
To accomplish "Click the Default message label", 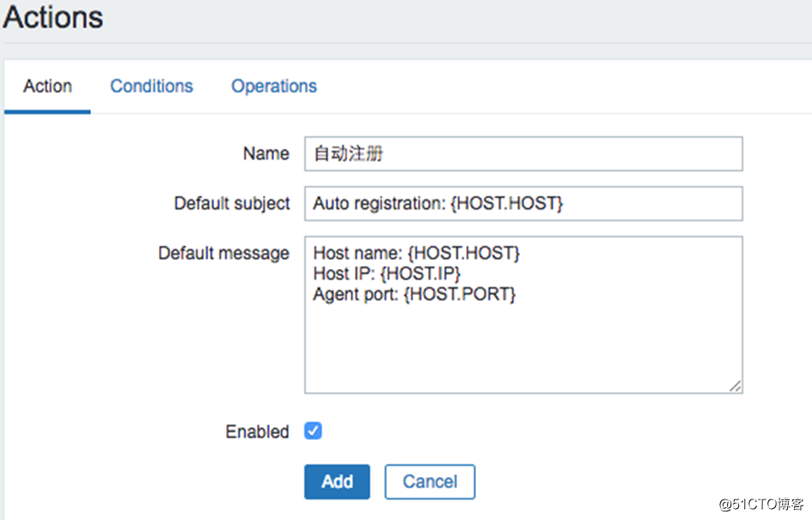I will point(223,254).
